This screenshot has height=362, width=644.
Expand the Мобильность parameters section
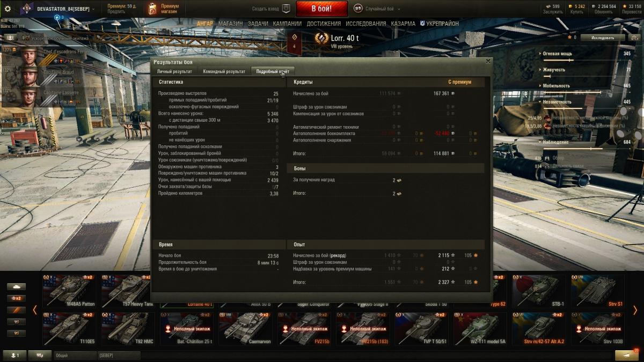585,86
